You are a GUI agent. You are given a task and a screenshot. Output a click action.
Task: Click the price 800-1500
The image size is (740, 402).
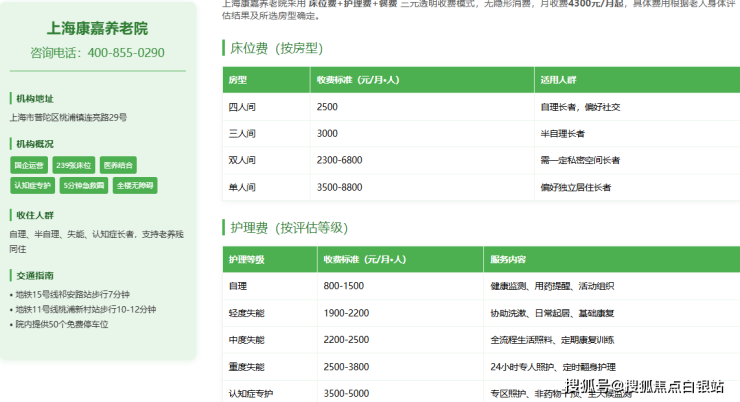coord(344,286)
